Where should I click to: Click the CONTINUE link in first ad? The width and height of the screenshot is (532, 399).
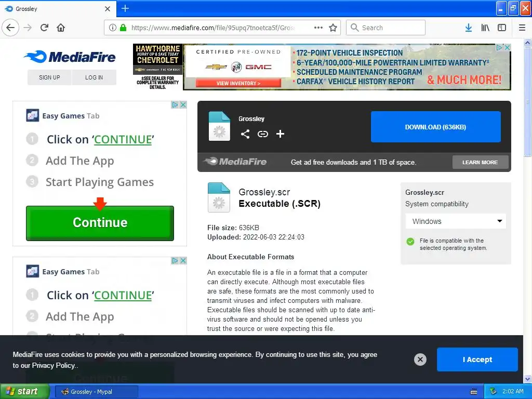[123, 139]
